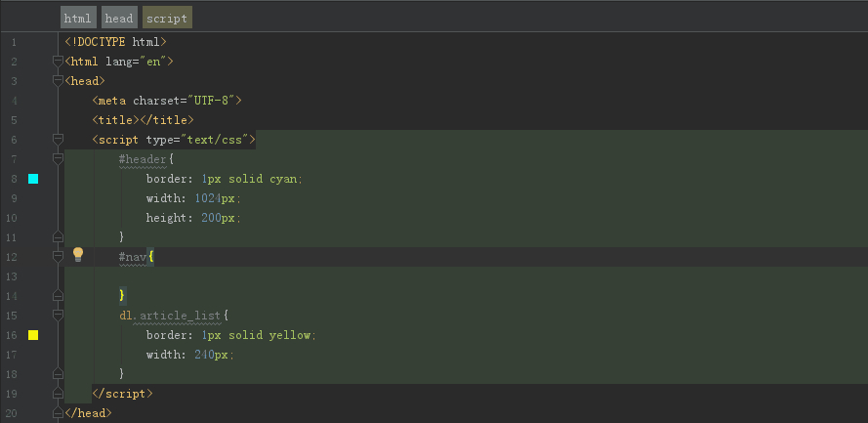Click the yellow color preview in gutter

pyautogui.click(x=33, y=335)
